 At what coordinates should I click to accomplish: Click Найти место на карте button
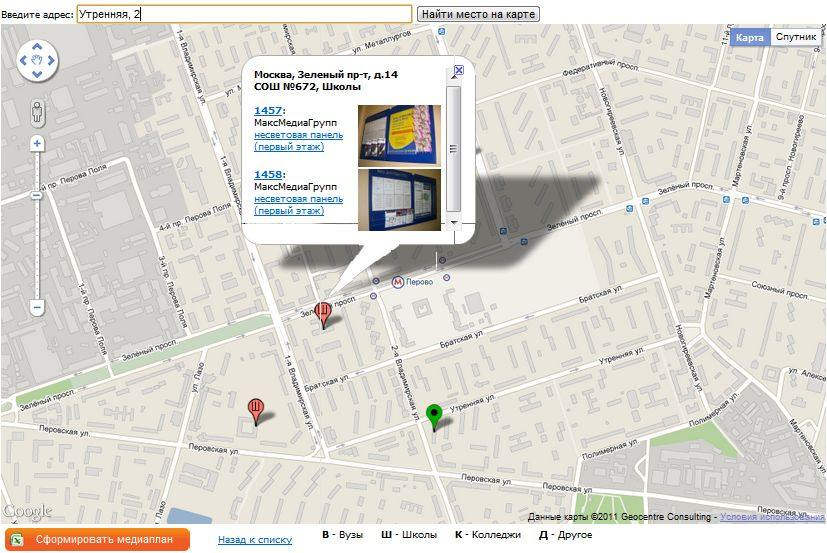[x=478, y=14]
